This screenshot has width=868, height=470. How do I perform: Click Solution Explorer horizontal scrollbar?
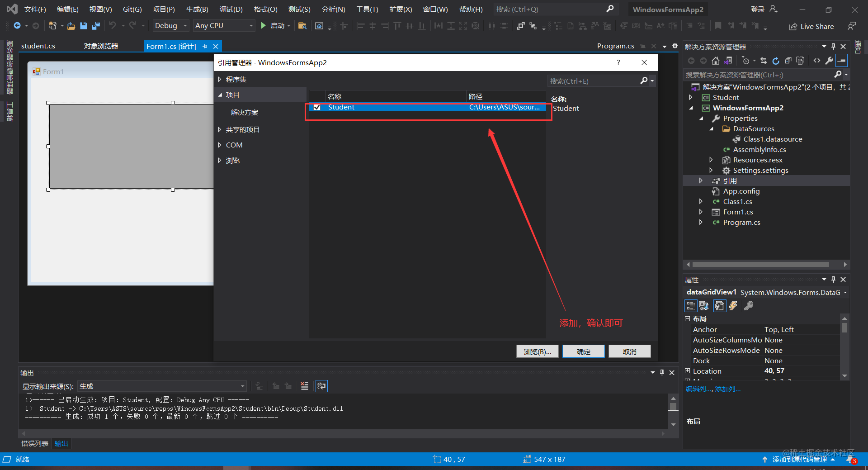761,265
